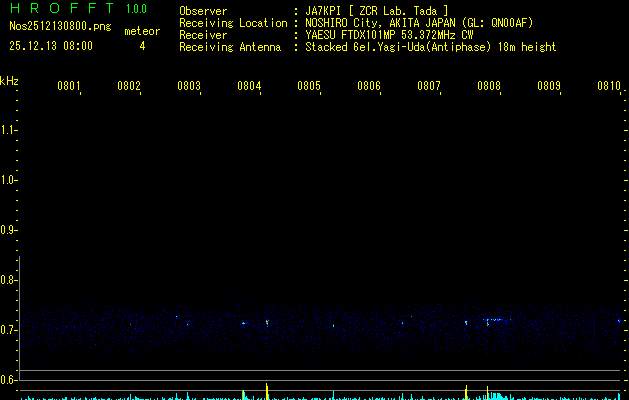Select the 0810 time marker

click(609, 87)
